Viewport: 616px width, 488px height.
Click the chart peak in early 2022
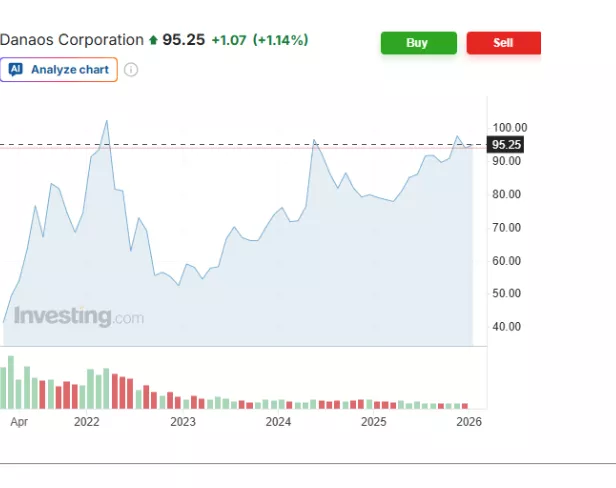[107, 121]
